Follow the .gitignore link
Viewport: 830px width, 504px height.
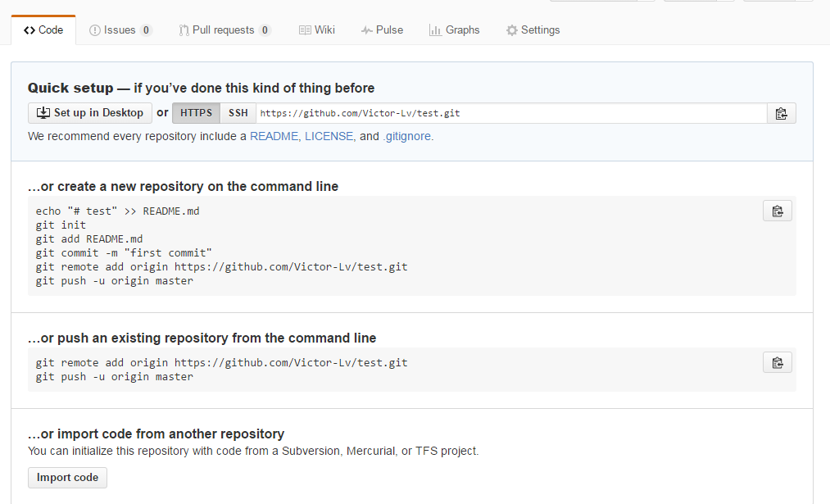406,136
